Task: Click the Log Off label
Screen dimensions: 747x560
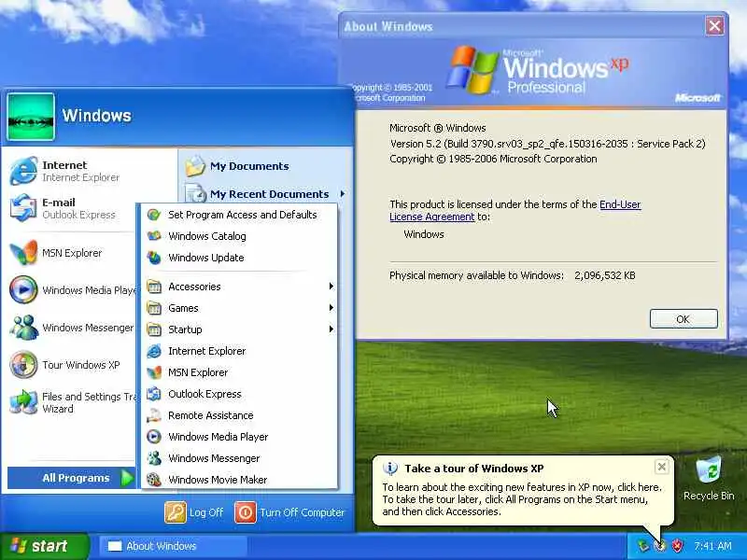Action: click(x=205, y=512)
